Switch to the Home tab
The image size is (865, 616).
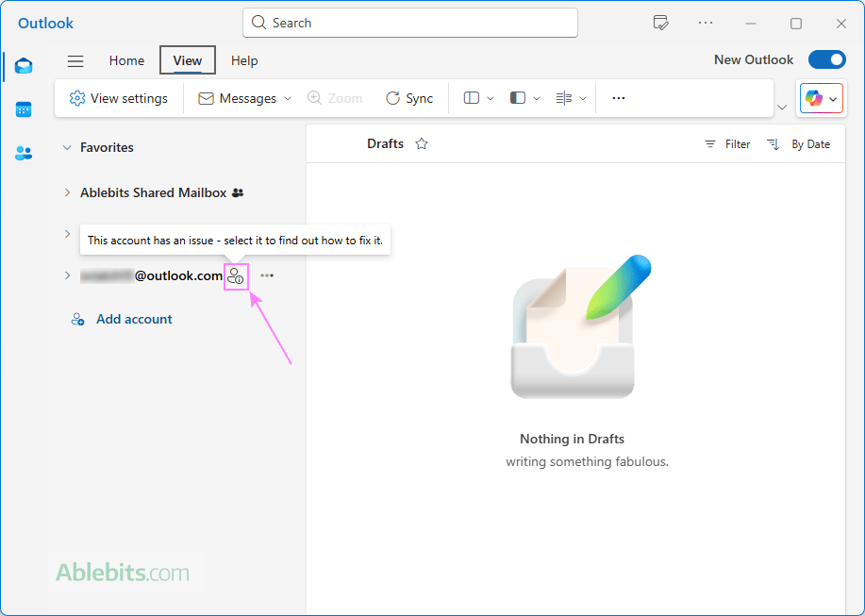point(126,60)
